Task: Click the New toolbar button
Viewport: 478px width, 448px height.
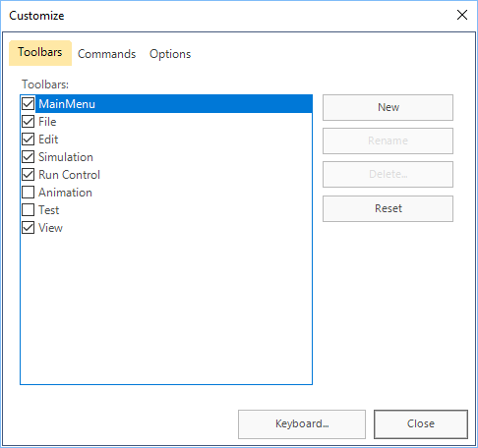Action: click(388, 107)
